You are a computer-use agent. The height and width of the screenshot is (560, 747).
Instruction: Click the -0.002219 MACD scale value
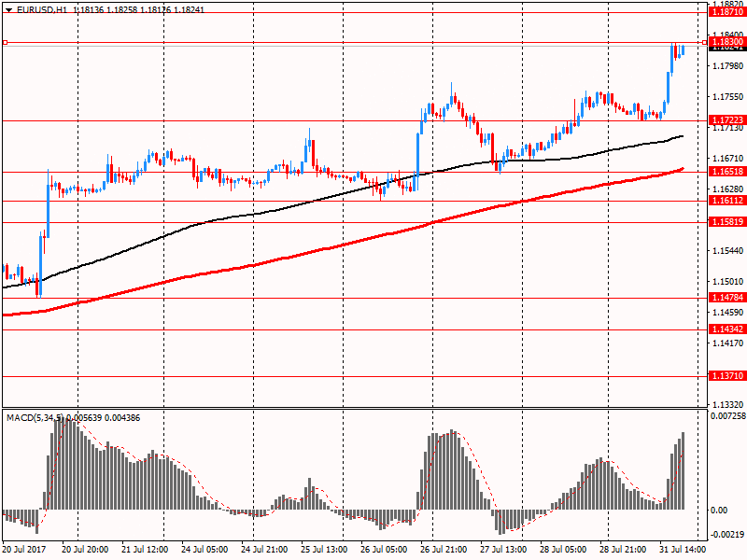727,534
